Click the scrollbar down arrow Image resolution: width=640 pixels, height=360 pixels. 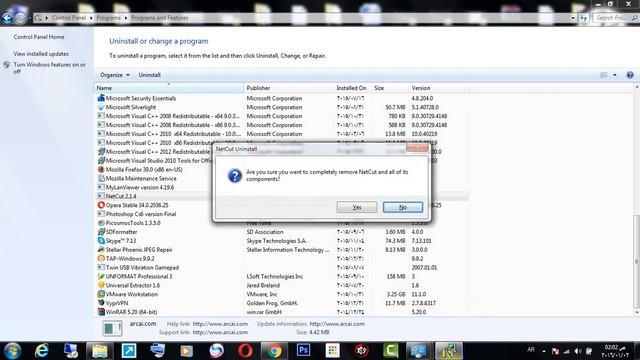636,313
